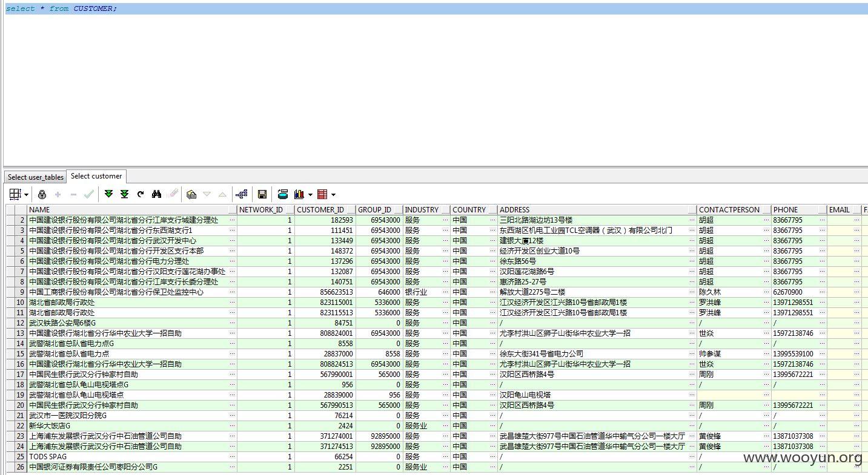Open find using the binoculars icon
Screen dimensions: 868x475
pos(157,194)
